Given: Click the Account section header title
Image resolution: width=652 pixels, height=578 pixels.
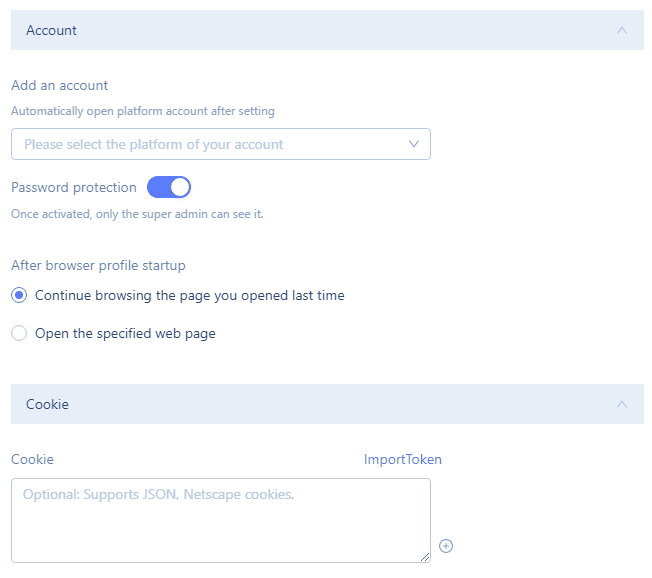Looking at the screenshot, I should 51,30.
